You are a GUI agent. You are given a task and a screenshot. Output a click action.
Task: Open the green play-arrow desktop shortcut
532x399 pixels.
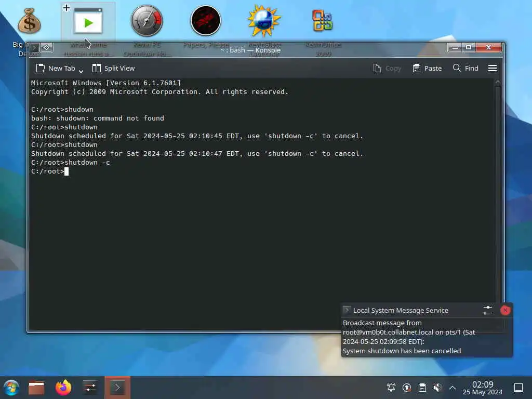88,21
